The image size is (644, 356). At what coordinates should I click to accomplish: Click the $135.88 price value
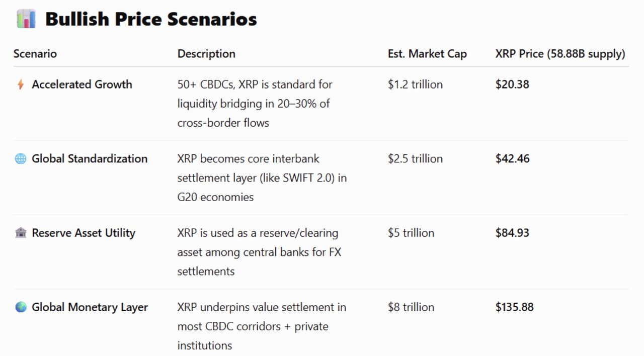(x=514, y=307)
